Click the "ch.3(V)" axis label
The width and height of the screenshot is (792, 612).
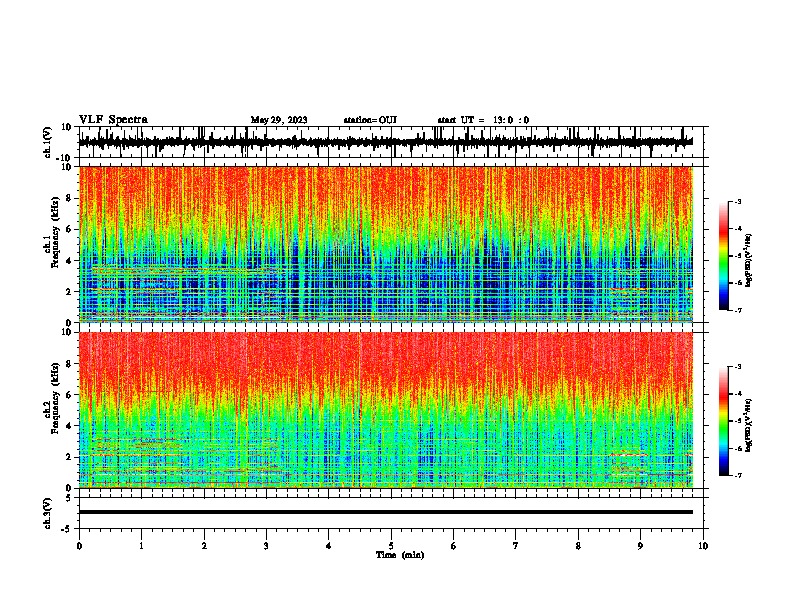pyautogui.click(x=48, y=513)
